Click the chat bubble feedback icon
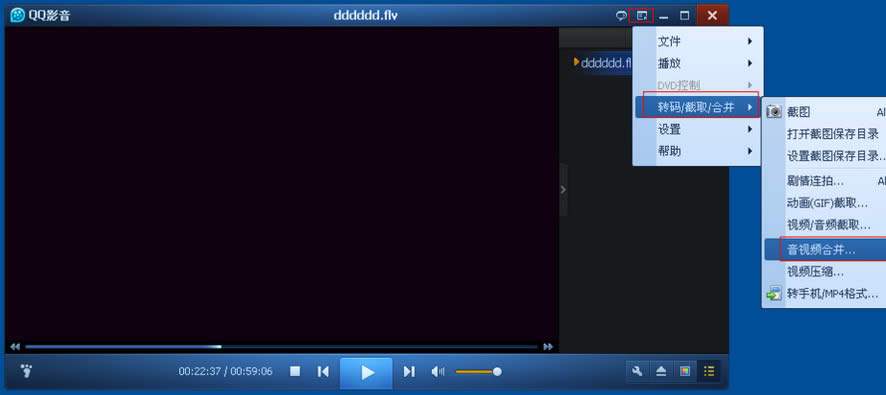Screen dimensions: 886x395 (x=620, y=16)
